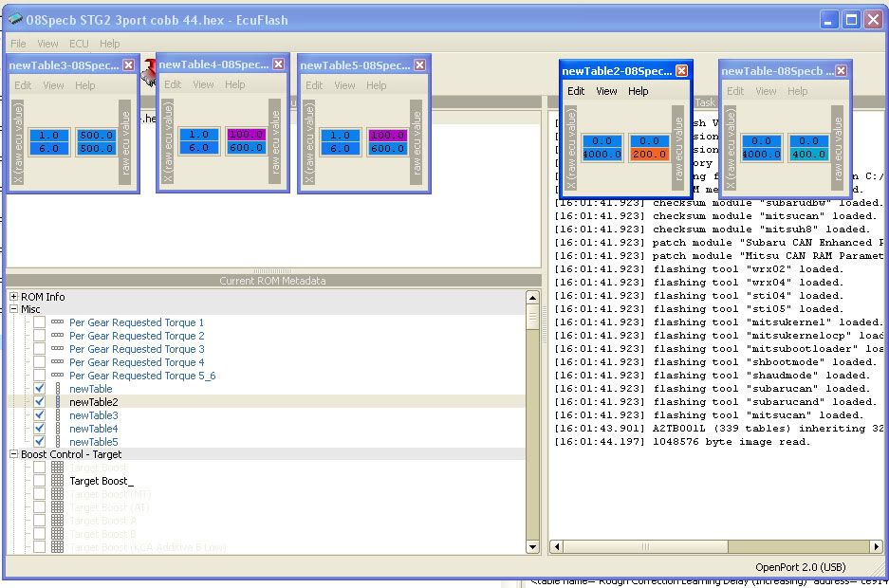Click right scroll arrow of log panel
This screenshot has height=588, width=889.
(x=877, y=546)
